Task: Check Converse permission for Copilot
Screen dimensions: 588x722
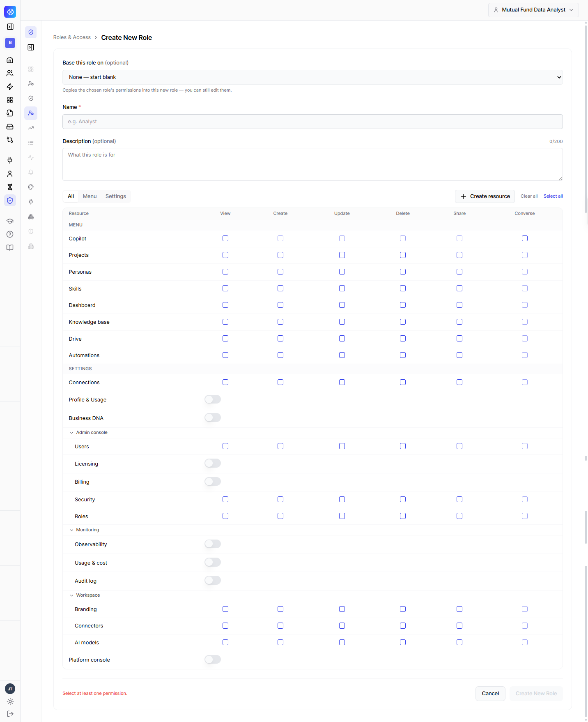Action: [x=525, y=238]
